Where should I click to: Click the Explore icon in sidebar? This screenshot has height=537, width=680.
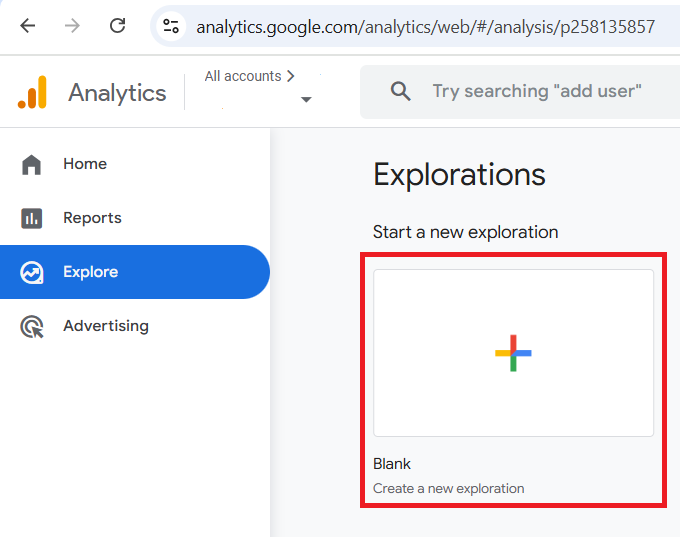pos(32,272)
